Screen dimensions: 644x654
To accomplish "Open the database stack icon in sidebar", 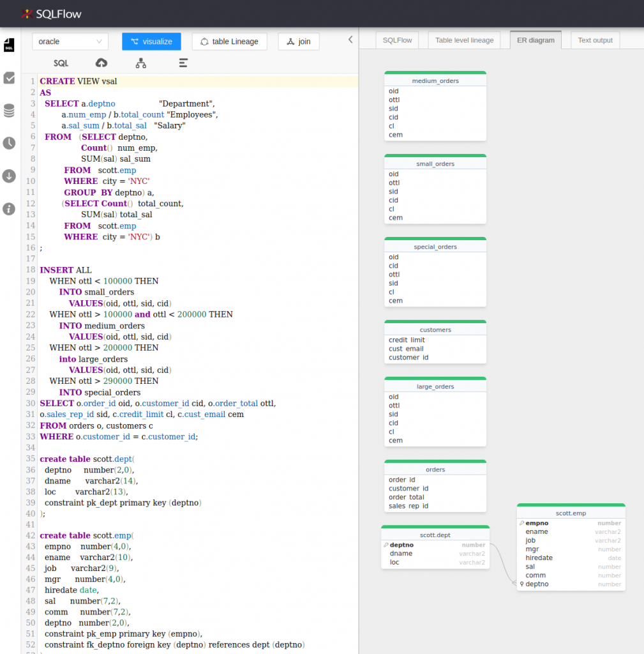I will click(x=9, y=111).
